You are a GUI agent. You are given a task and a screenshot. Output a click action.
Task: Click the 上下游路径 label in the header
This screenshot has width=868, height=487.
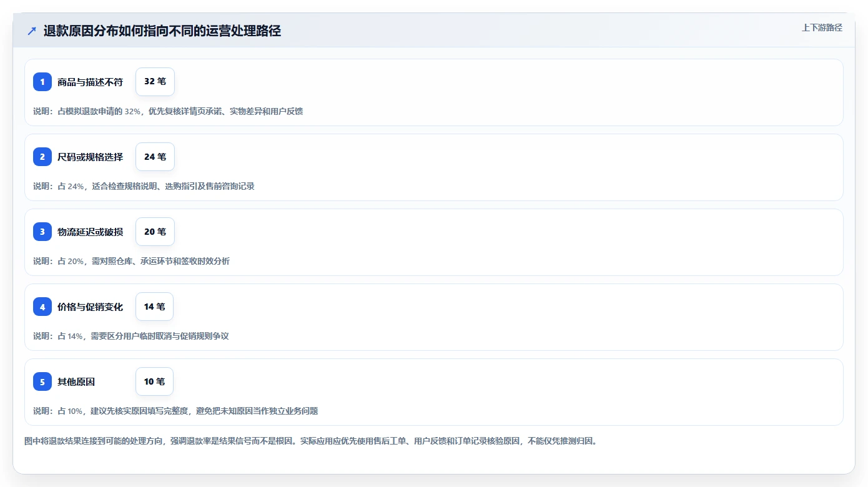pos(822,27)
